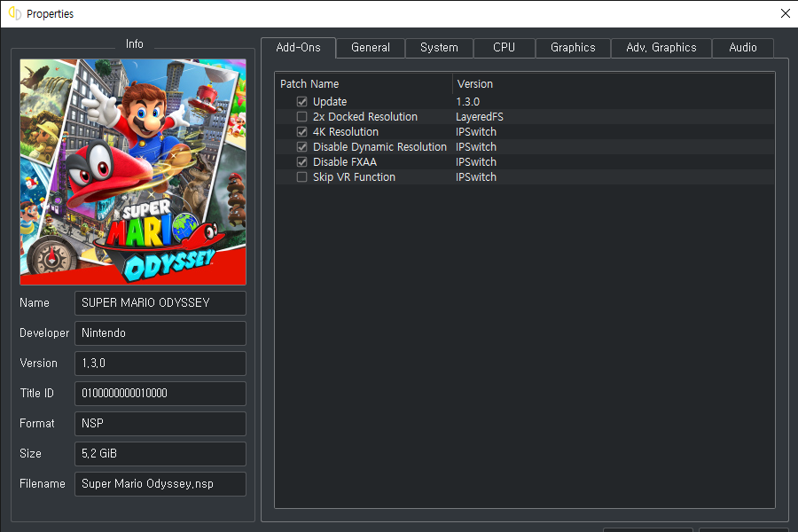Click the IPSwitch cell of 4K Resolution

pyautogui.click(x=476, y=132)
